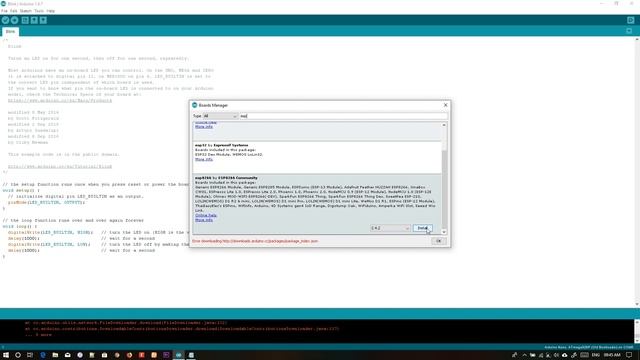Click the Blink tutorial URL in the sketch comment
Image resolution: width=640 pixels, height=360 pixels.
point(60,167)
